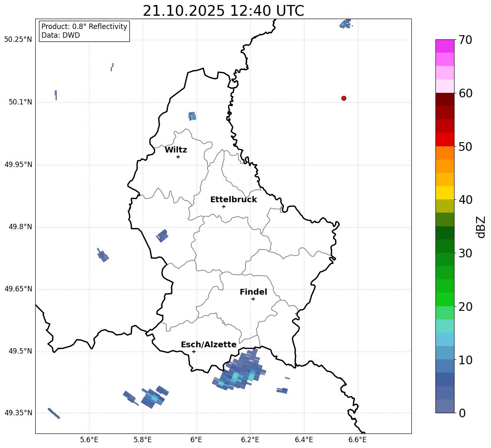Click the Ettelbruck city label

[x=233, y=200]
